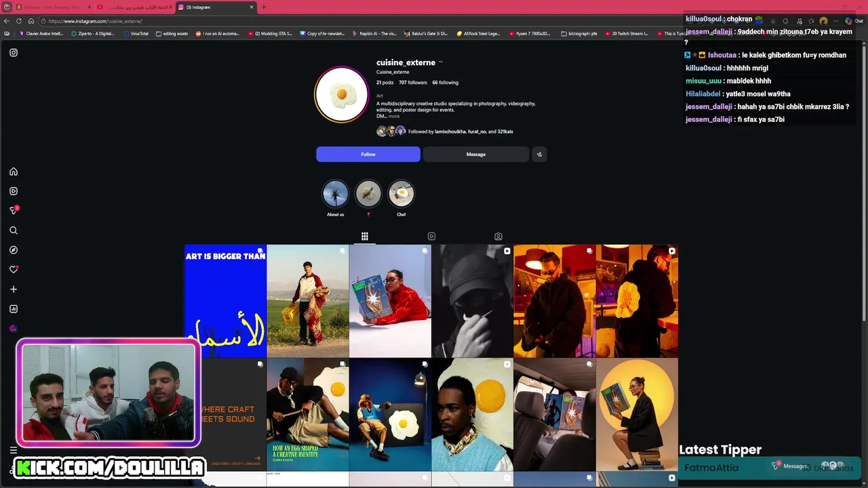868x488 pixels.
Task: Switch to the first Kick browser tab
Action: tap(53, 7)
